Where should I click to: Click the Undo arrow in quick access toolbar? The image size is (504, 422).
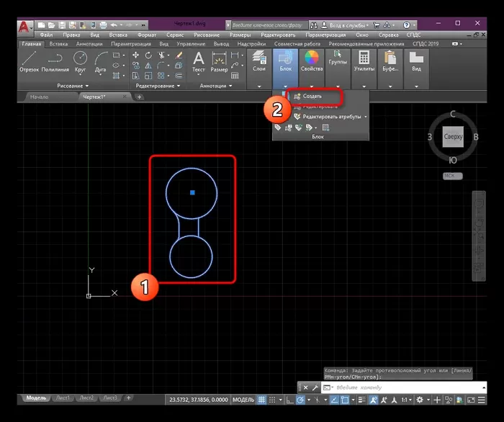click(x=114, y=24)
